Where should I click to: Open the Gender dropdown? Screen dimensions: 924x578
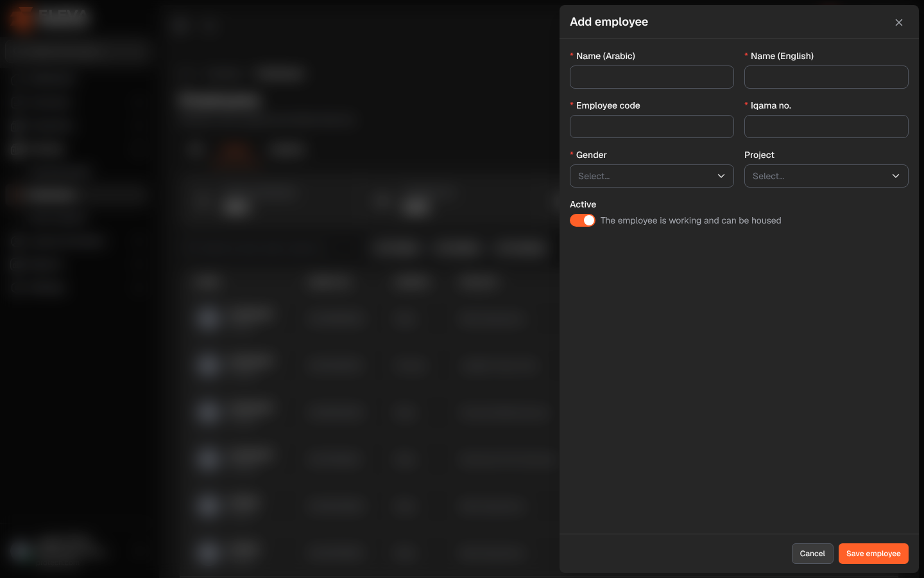(x=652, y=176)
